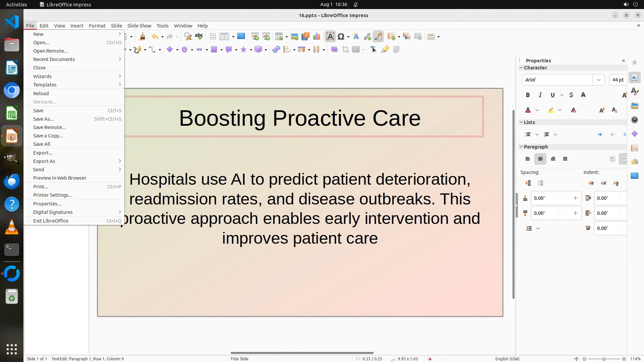Click the Crop image tool

345,50
